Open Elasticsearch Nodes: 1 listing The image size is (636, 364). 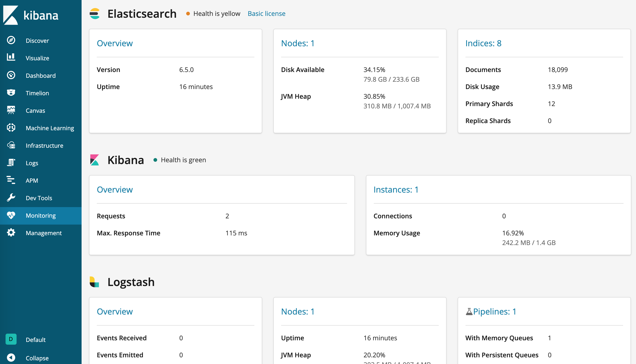click(298, 43)
